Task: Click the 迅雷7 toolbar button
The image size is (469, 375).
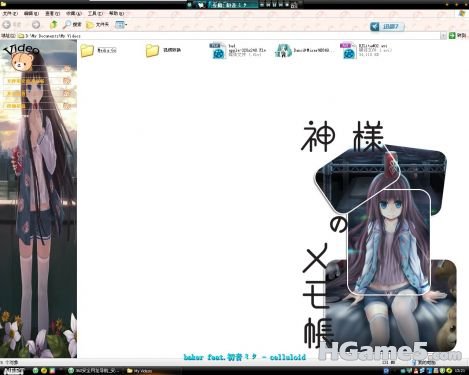Action: click(387, 27)
